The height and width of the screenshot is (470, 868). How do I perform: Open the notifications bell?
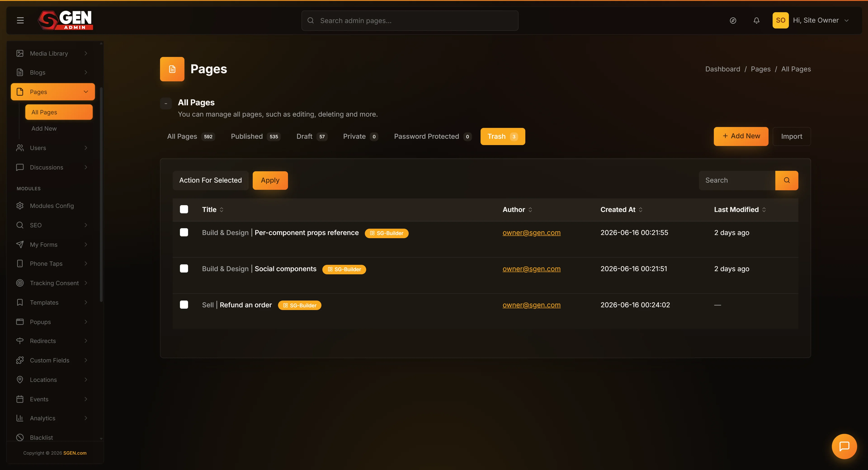click(x=757, y=21)
